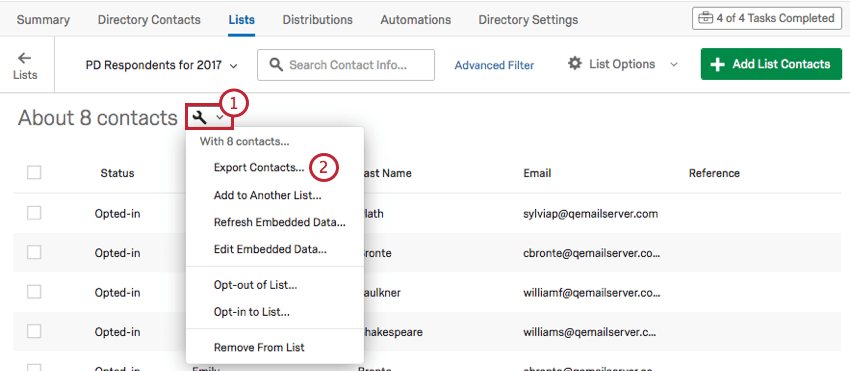The height and width of the screenshot is (371, 850).
Task: Click the briefcase icon in Tasks Completed
Action: (x=705, y=18)
